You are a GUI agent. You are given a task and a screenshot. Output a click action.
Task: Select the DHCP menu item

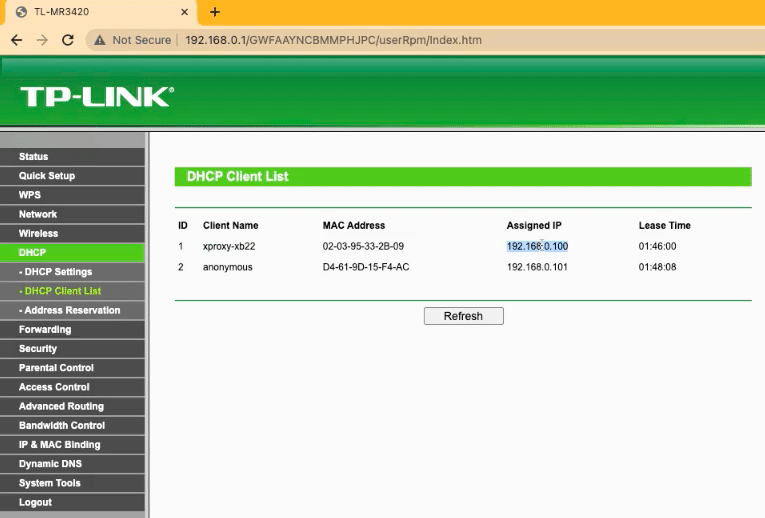click(x=72, y=253)
